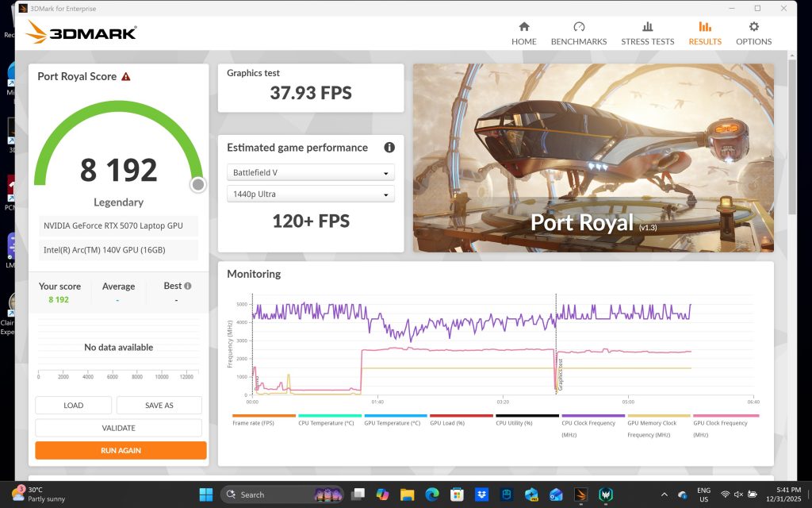812x508 pixels.
Task: Open the Stress Tests section icon
Action: click(x=647, y=30)
